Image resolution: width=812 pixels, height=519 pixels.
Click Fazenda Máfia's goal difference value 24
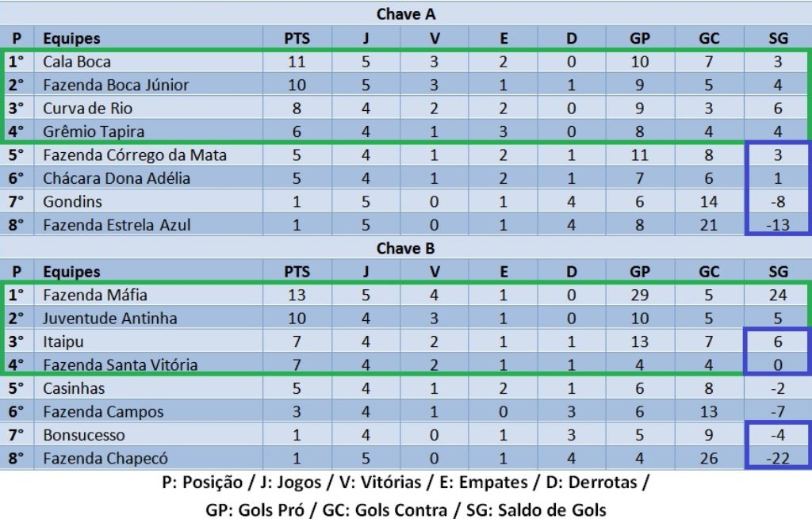pos(778,295)
